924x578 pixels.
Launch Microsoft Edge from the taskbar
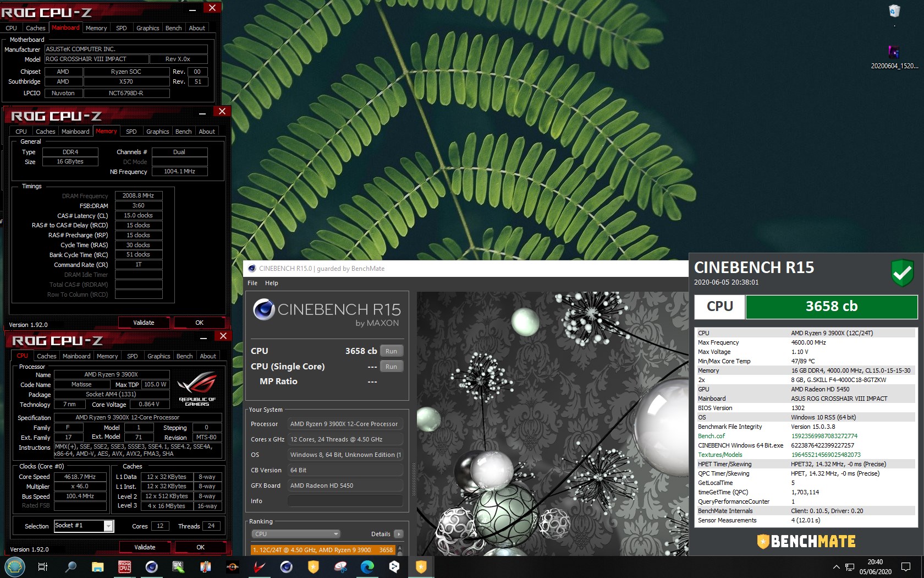tap(367, 566)
